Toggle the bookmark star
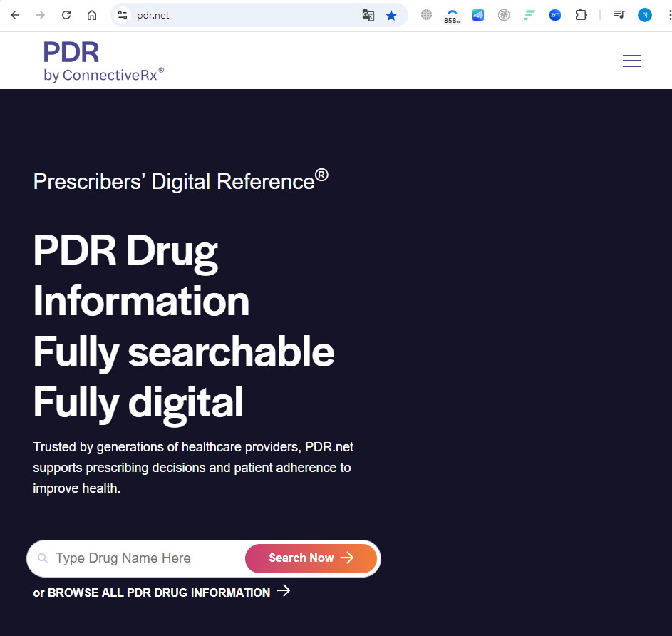Screen dimensions: 672x636 pyautogui.click(x=391, y=16)
